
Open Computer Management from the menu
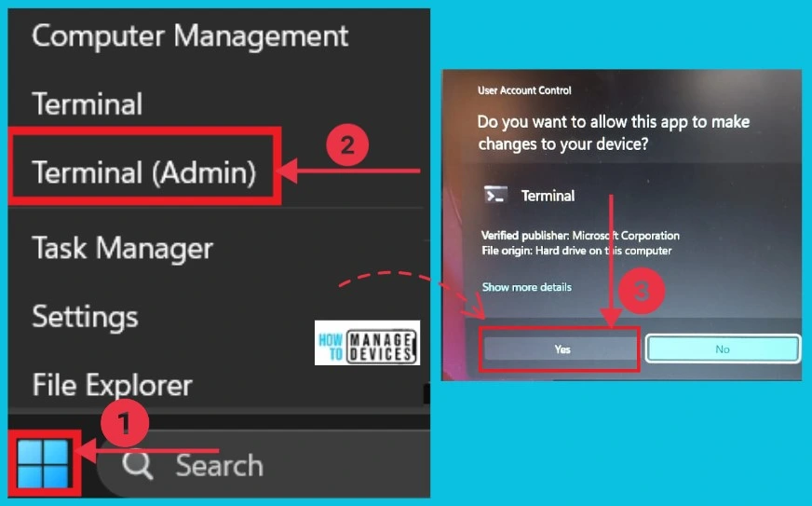190,36
